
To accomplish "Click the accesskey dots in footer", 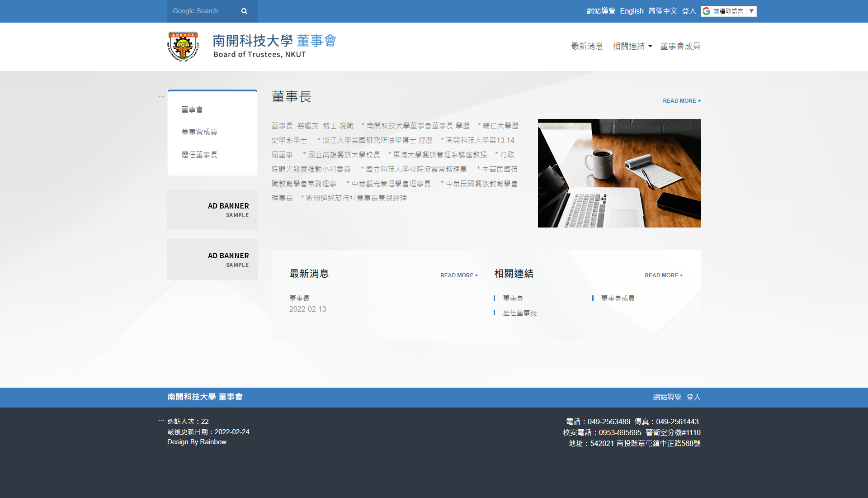I will coord(161,422).
